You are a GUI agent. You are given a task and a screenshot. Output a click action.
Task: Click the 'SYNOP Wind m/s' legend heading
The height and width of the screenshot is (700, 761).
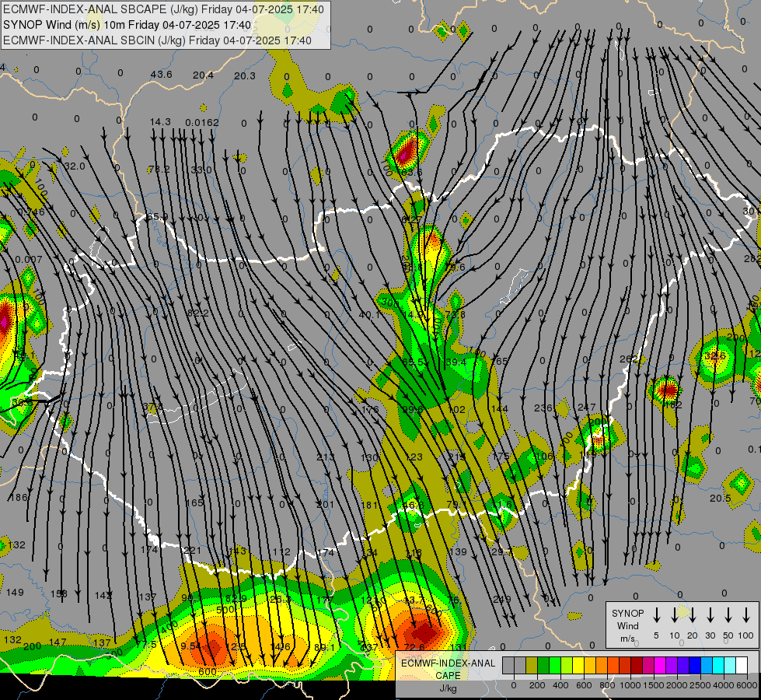(627, 625)
